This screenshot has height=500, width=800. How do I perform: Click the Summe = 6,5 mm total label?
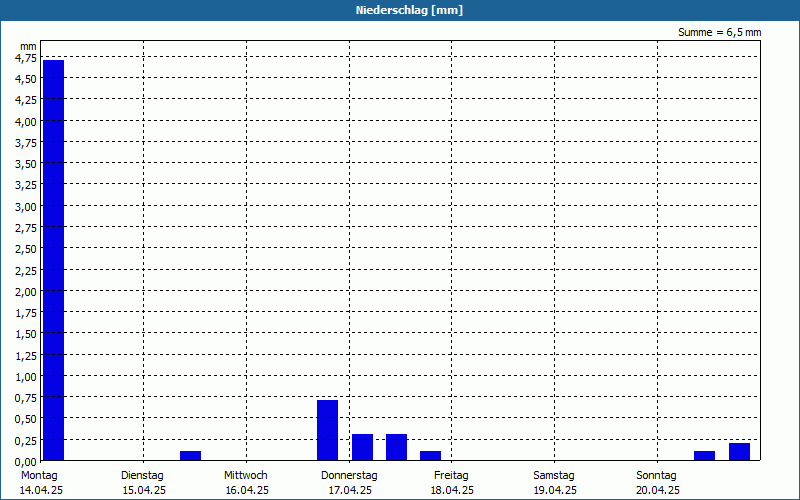click(719, 32)
